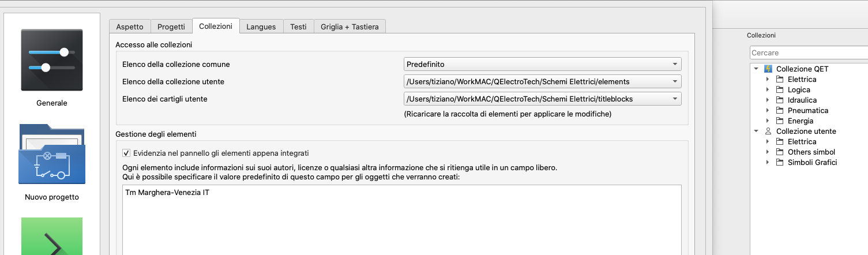Select the Nuovo progetto folder icon

[51, 153]
